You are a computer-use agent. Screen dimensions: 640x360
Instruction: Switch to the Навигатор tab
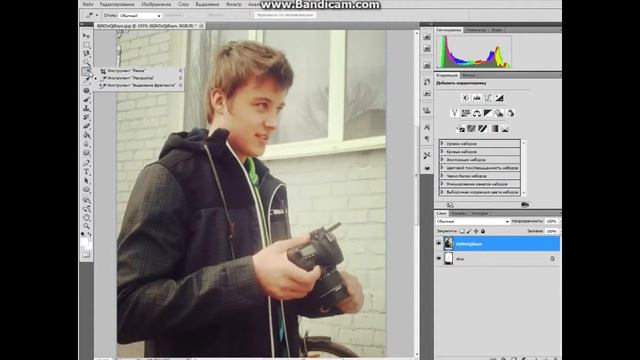pyautogui.click(x=476, y=30)
